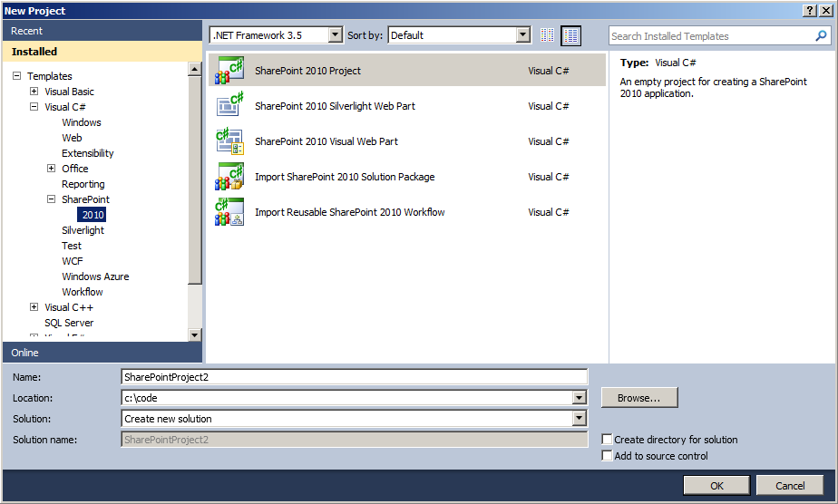Select the Office tree node label

pyautogui.click(x=74, y=169)
